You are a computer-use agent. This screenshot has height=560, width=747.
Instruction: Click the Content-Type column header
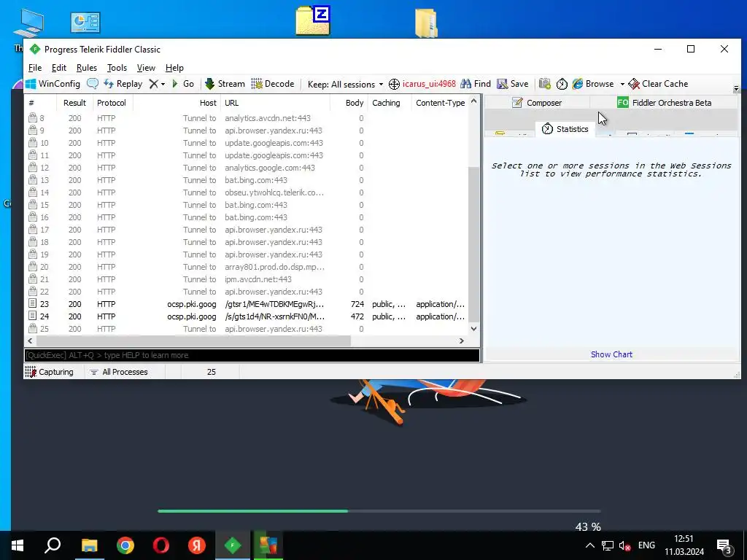click(440, 103)
